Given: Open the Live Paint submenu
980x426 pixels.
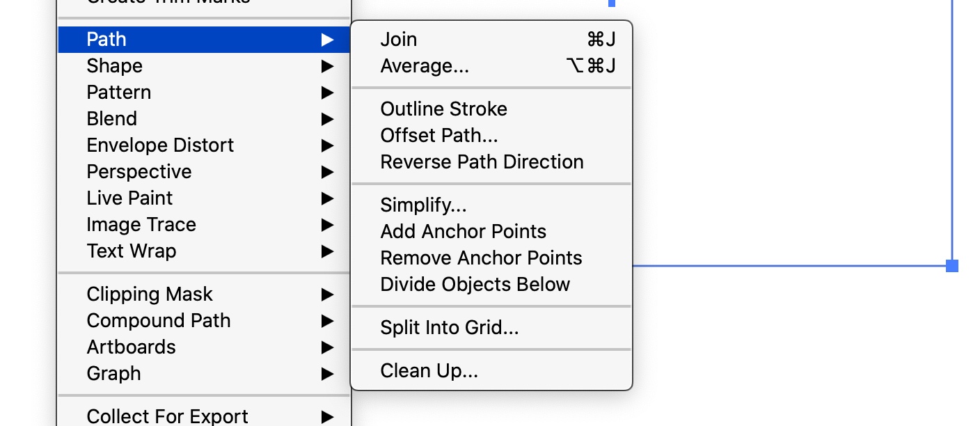Looking at the screenshot, I should [204, 198].
